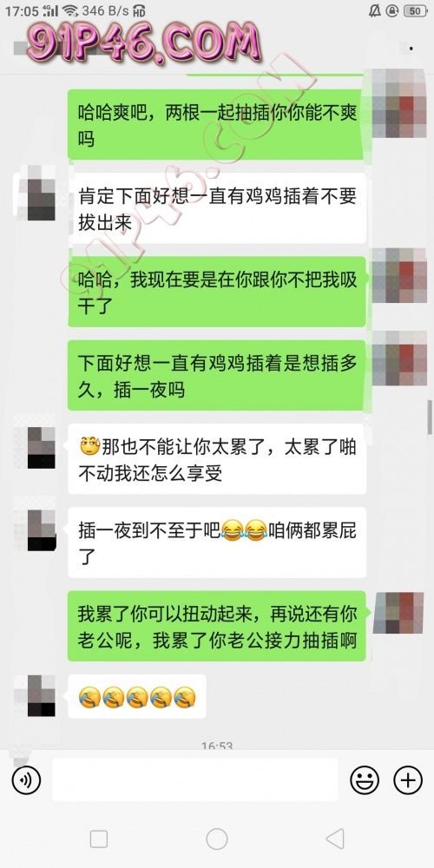Tap Android recent apps square button
The height and width of the screenshot is (868, 434).
tap(99, 838)
